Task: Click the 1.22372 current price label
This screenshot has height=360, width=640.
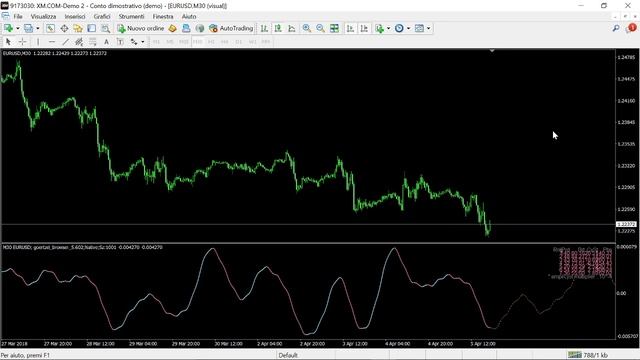Action: [x=626, y=224]
